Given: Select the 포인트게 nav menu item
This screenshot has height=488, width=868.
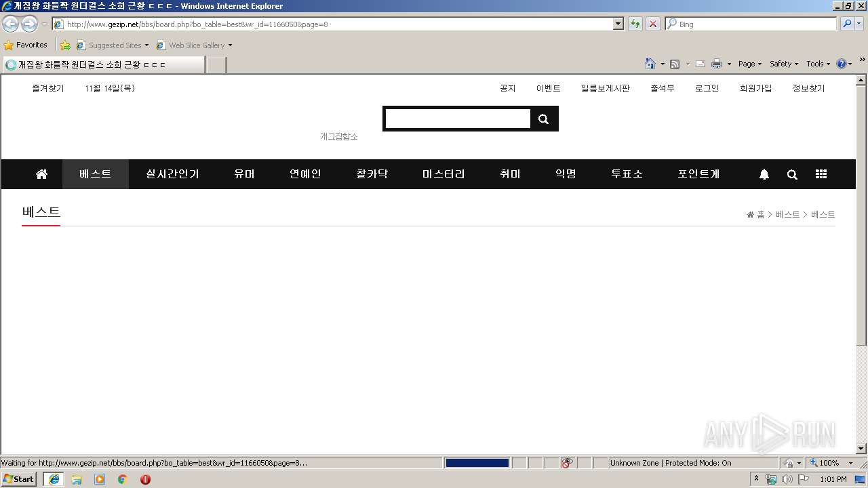Looking at the screenshot, I should 698,174.
